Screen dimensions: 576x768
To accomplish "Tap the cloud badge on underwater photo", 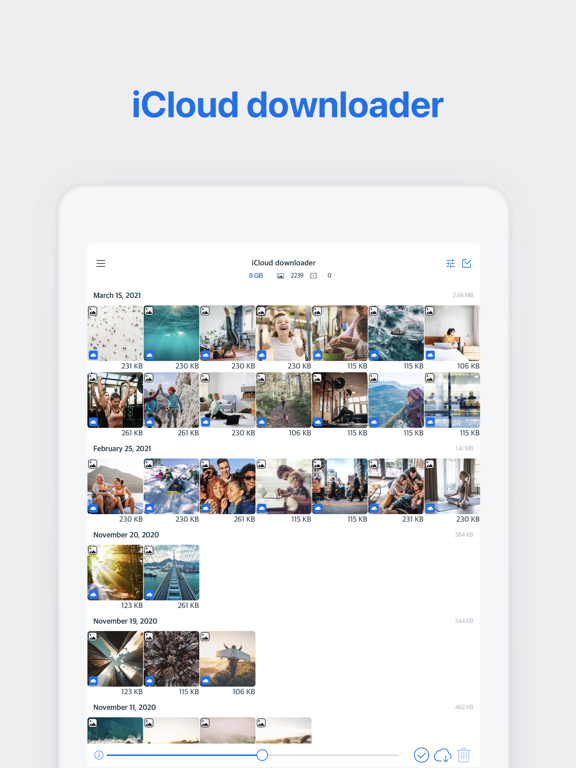I will point(149,355).
